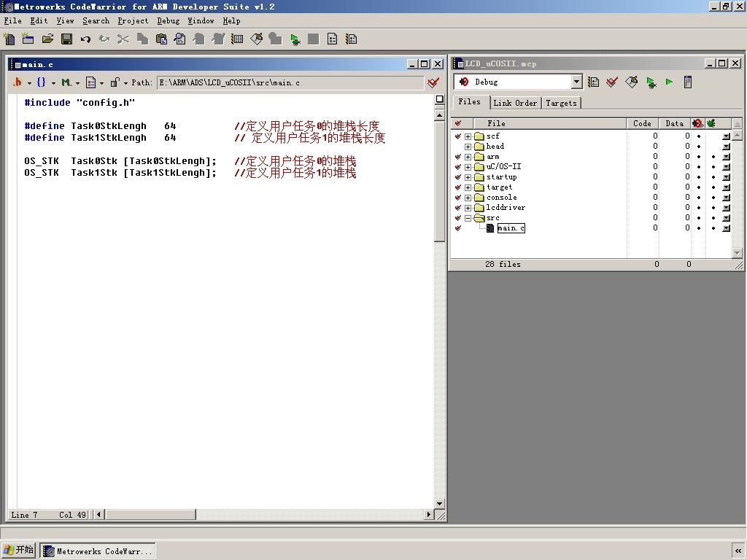Toggle touch checkmark for startup folder

click(x=458, y=177)
